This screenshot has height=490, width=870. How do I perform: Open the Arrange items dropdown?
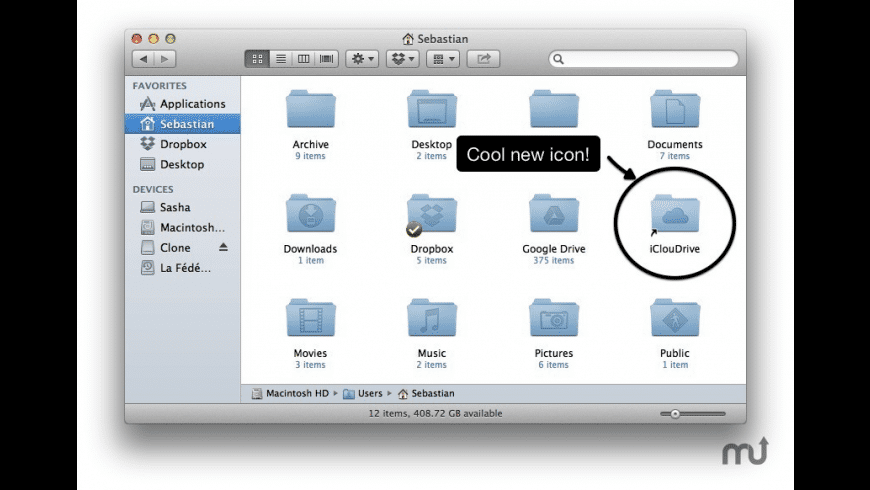[x=443, y=59]
